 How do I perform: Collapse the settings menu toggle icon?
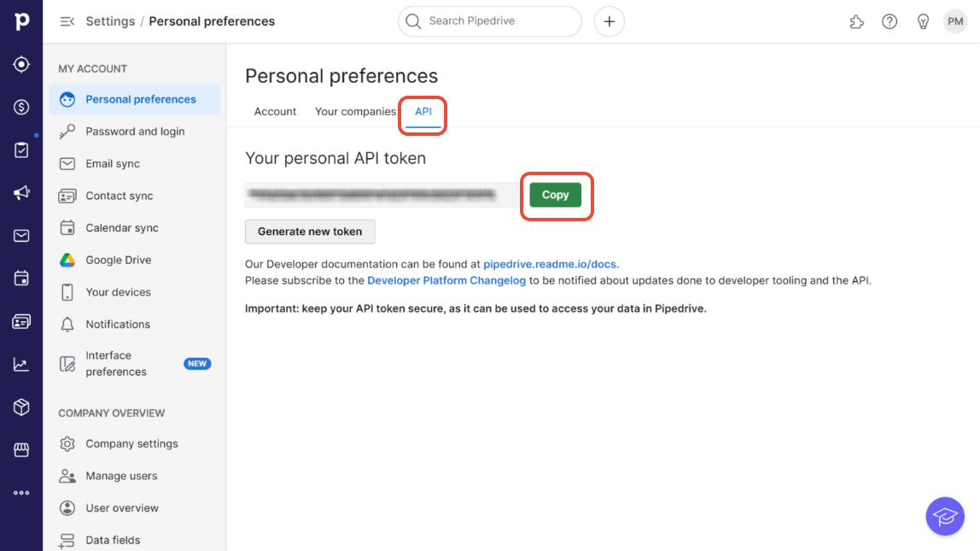point(67,21)
